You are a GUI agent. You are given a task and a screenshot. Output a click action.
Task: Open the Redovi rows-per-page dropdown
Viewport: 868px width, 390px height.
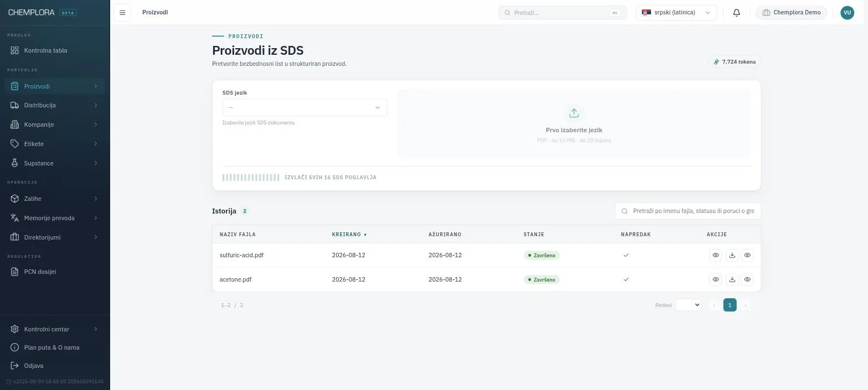pos(688,305)
